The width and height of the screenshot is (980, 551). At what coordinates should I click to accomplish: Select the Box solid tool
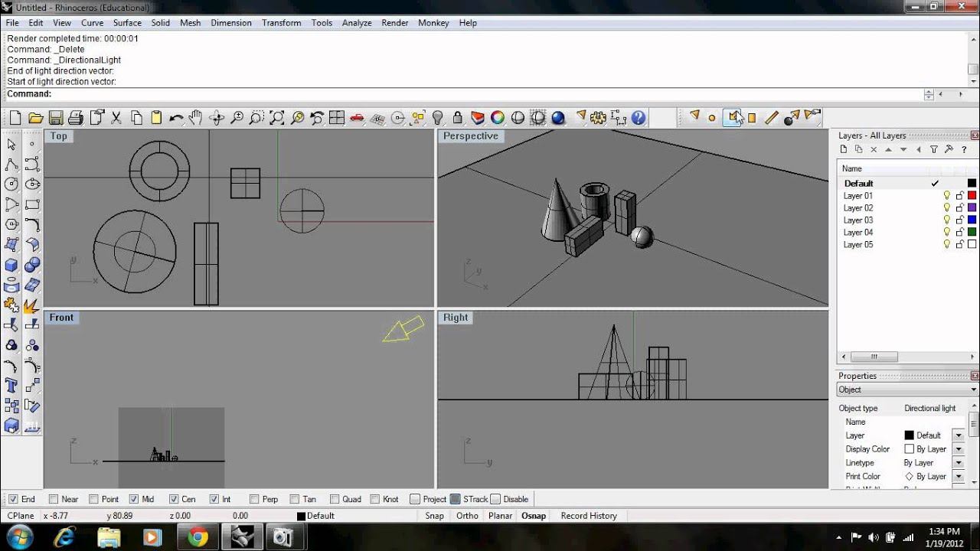point(11,265)
